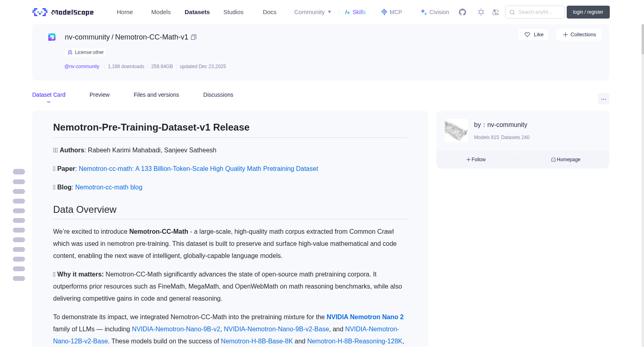The image size is (644, 347).
Task: Switch to Files and versions tab
Action: pyautogui.click(x=156, y=95)
